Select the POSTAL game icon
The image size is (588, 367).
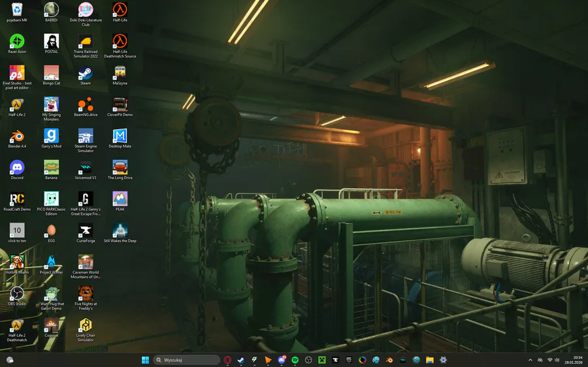52,44
